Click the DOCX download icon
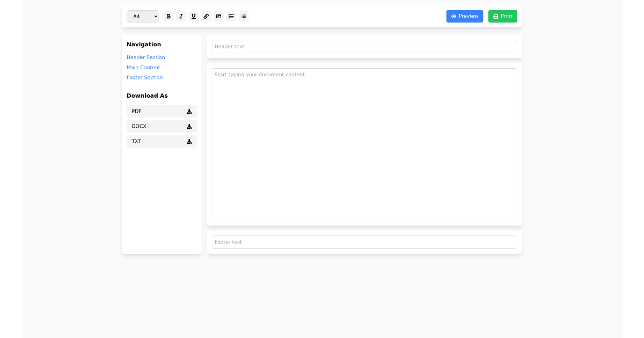The image size is (644, 338). 189,126
